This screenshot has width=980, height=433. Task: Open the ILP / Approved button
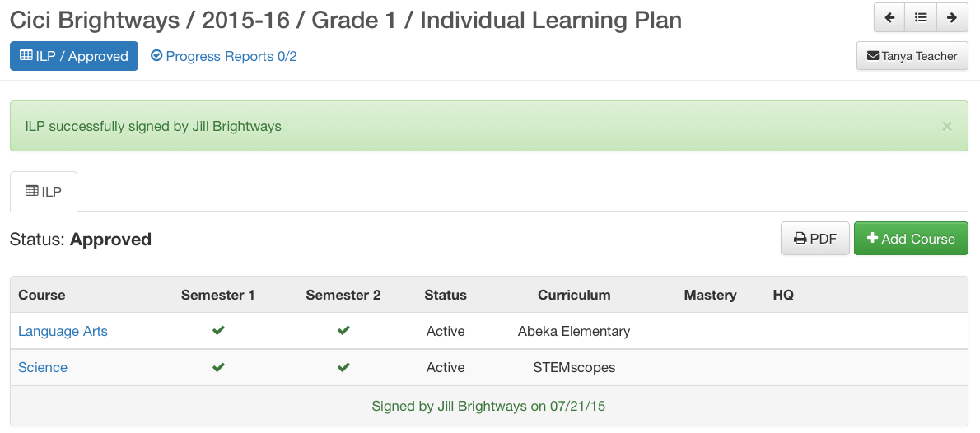(x=74, y=56)
